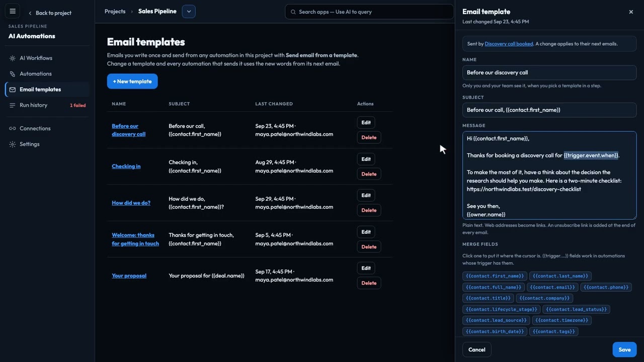Insert the {{contact.lead_status}} merge field
Viewport: 644px width, 362px height.
(x=576, y=309)
